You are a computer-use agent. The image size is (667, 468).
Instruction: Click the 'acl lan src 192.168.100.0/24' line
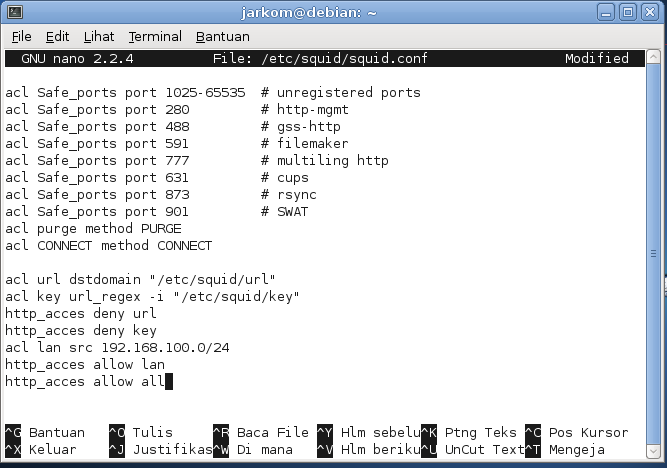click(x=117, y=348)
